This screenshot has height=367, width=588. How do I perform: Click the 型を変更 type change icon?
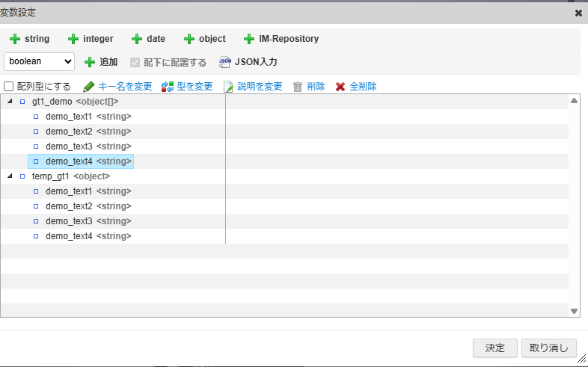(x=168, y=87)
